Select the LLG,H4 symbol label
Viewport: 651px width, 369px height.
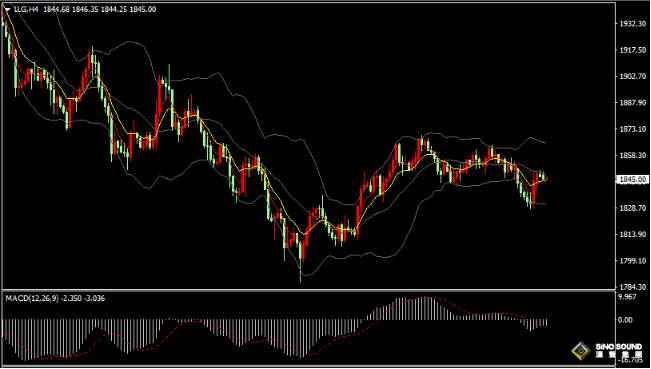point(26,9)
